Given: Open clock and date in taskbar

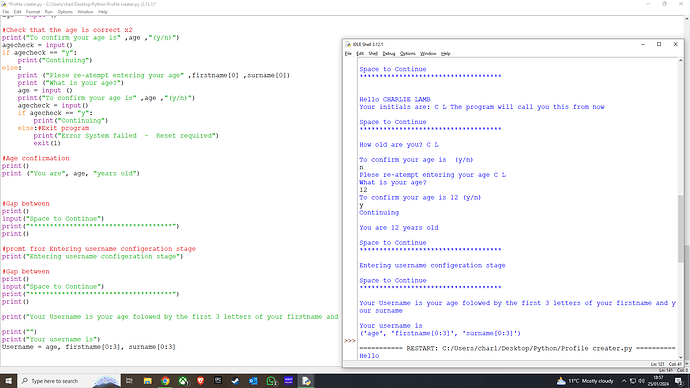Looking at the screenshot, I should [x=658, y=381].
